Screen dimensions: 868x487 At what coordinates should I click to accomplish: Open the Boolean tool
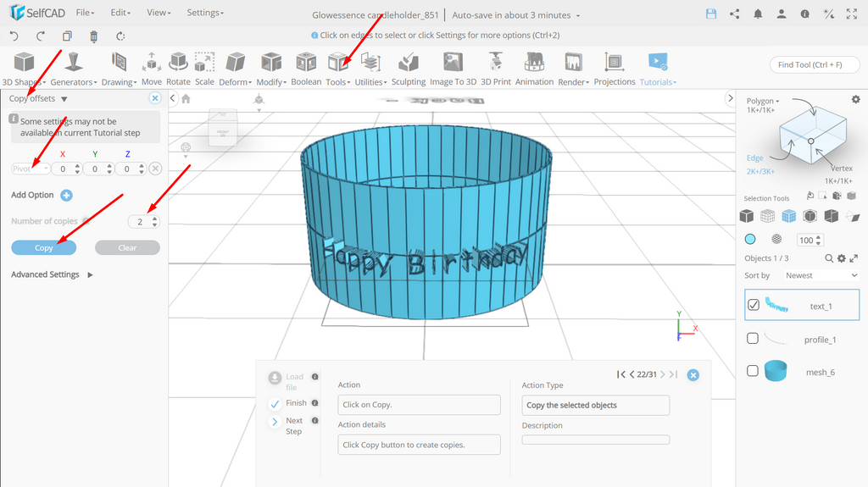point(306,69)
